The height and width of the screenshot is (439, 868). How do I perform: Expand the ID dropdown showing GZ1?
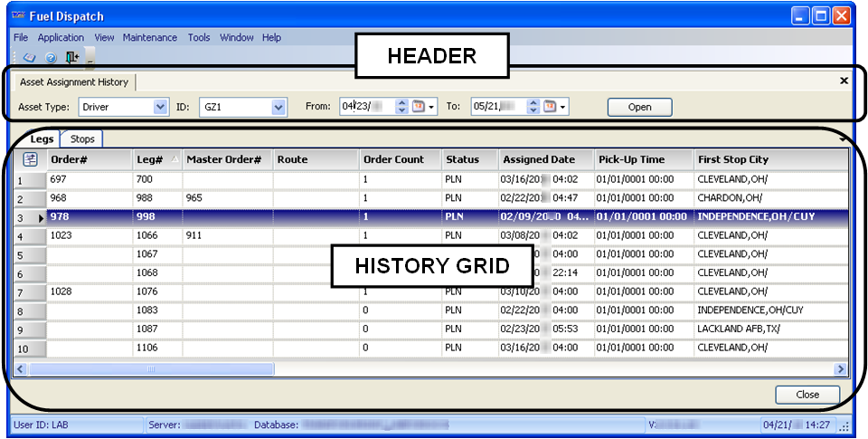point(278,107)
